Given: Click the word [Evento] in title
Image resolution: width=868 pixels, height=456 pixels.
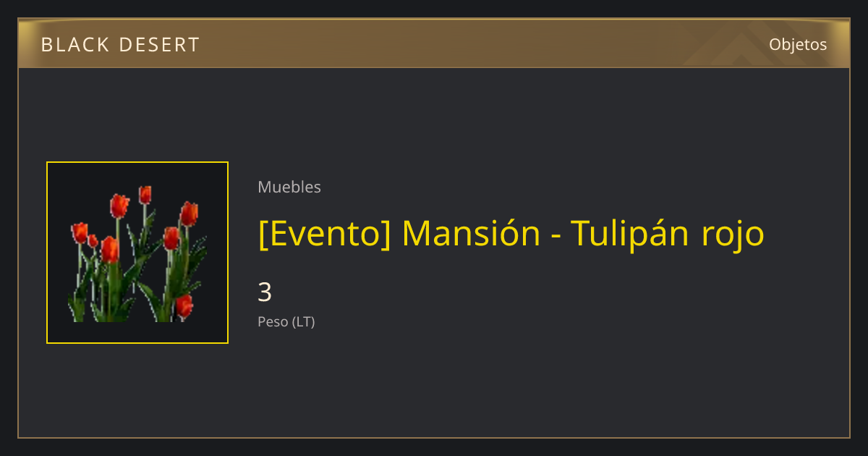Looking at the screenshot, I should 325,233.
